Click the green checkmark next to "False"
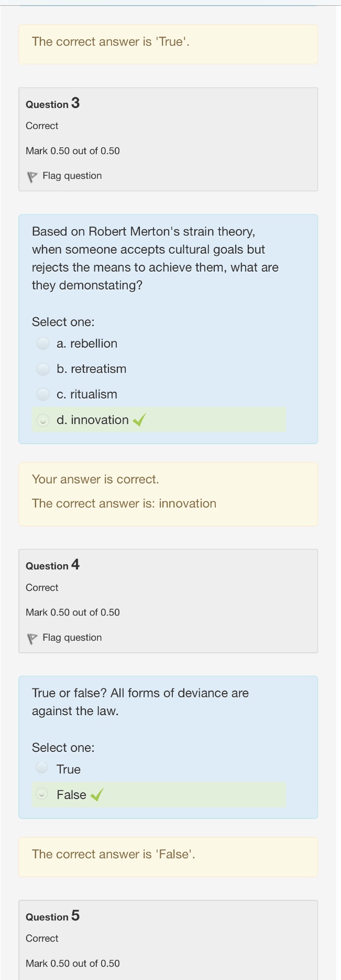The height and width of the screenshot is (980, 341). click(x=97, y=795)
